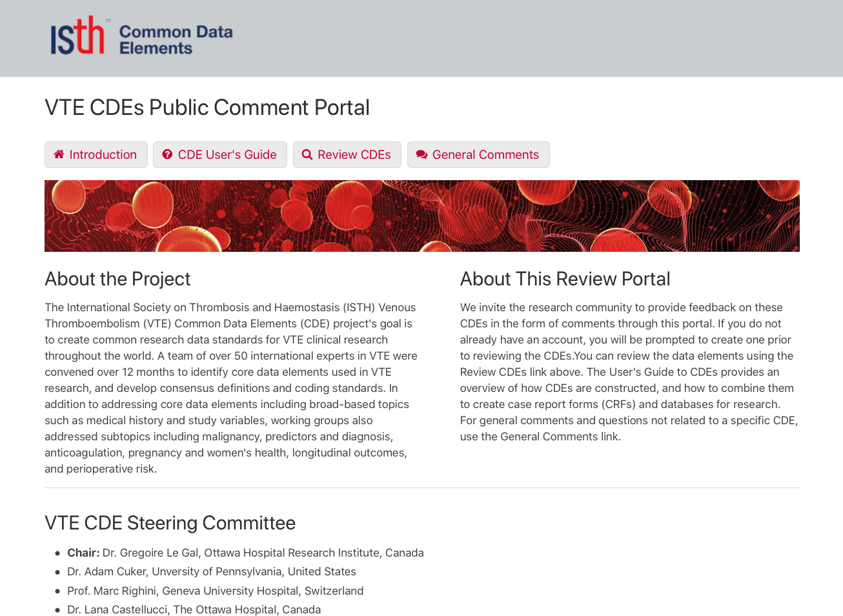Click the VTE CDEs Public Comment Portal heading
This screenshot has height=616, width=843.
coord(207,107)
